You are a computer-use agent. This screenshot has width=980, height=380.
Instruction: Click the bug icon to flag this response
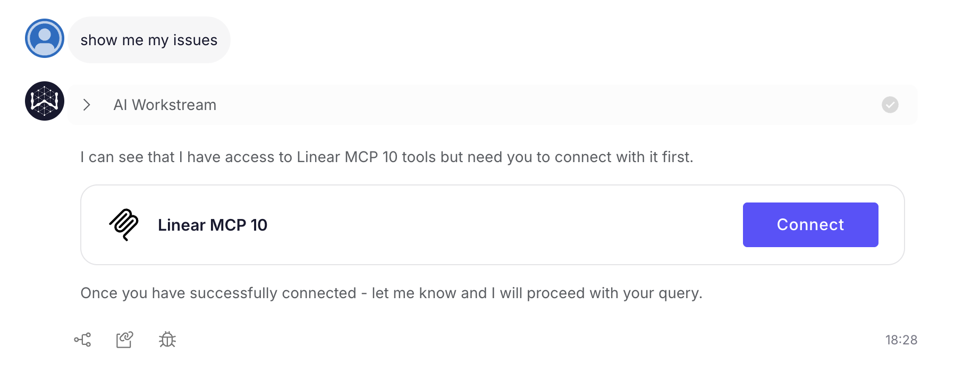167,339
